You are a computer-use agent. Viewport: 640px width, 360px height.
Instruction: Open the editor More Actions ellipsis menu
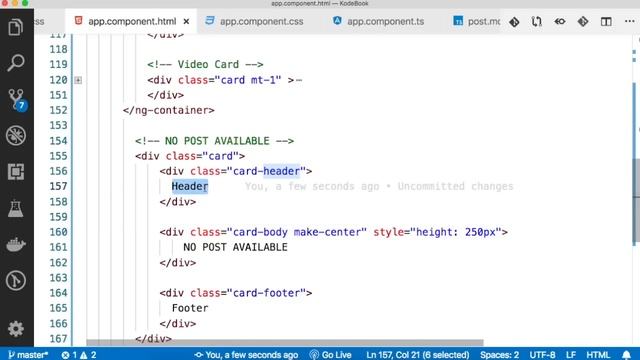click(x=629, y=22)
